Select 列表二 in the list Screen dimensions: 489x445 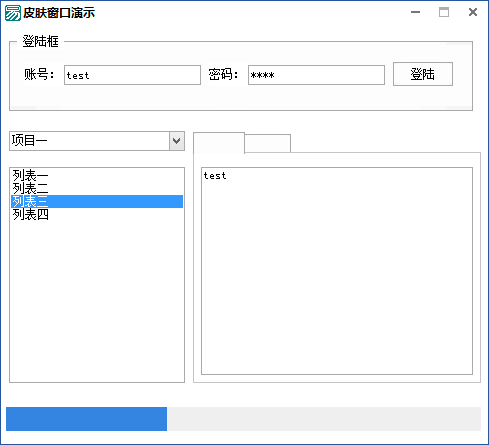click(97, 188)
